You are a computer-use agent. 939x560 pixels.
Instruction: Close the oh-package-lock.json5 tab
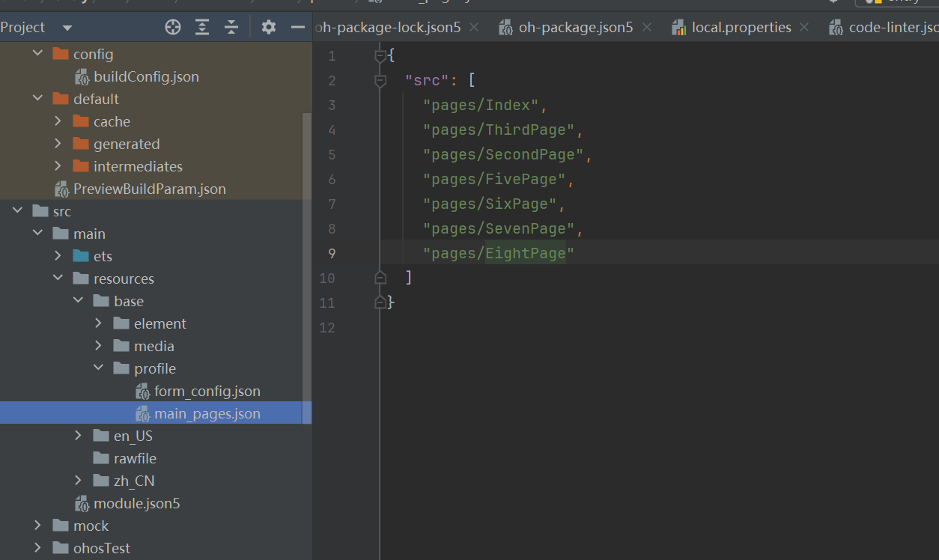(x=474, y=28)
